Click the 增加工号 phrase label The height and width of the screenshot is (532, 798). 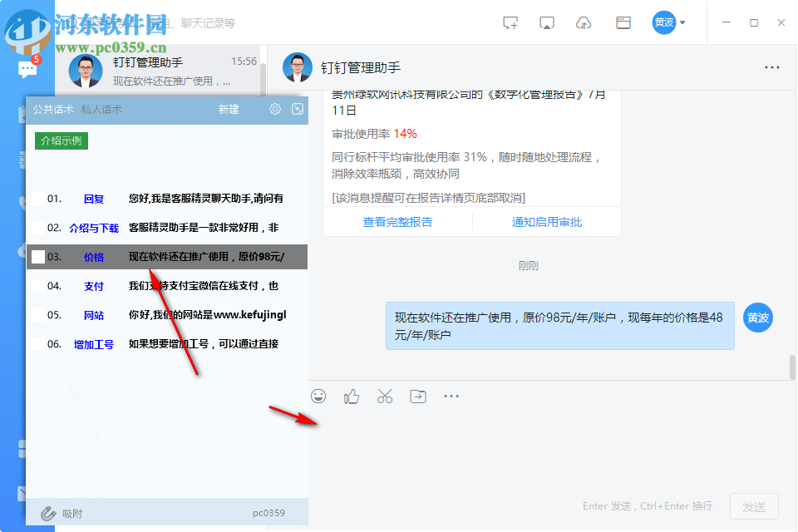click(x=94, y=344)
